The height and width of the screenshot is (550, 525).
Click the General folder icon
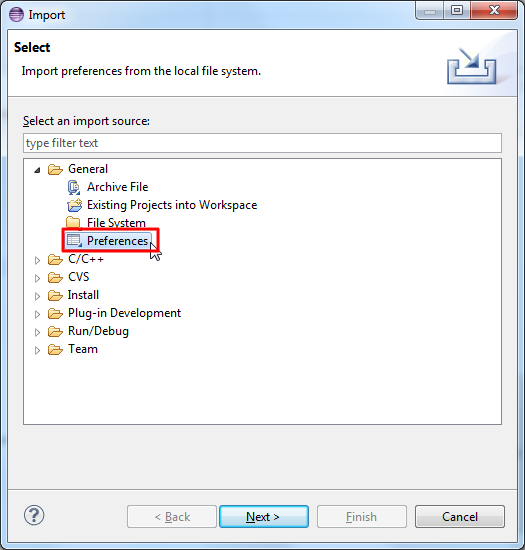pos(55,169)
